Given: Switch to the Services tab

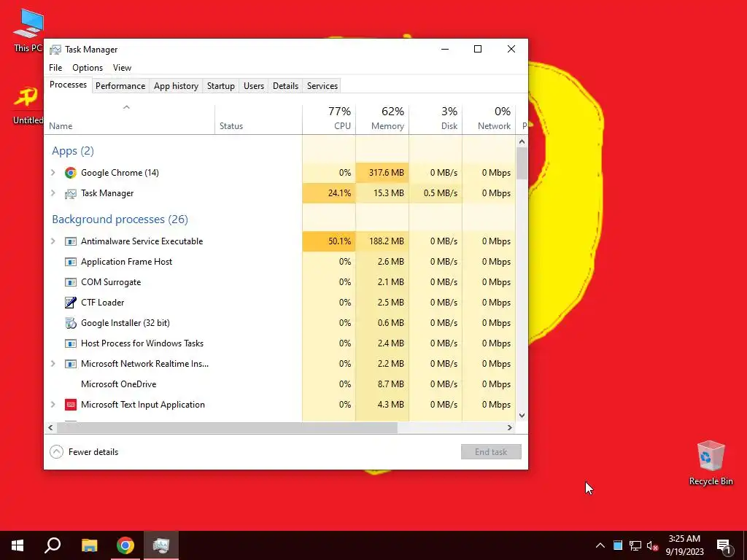Looking at the screenshot, I should pyautogui.click(x=322, y=86).
